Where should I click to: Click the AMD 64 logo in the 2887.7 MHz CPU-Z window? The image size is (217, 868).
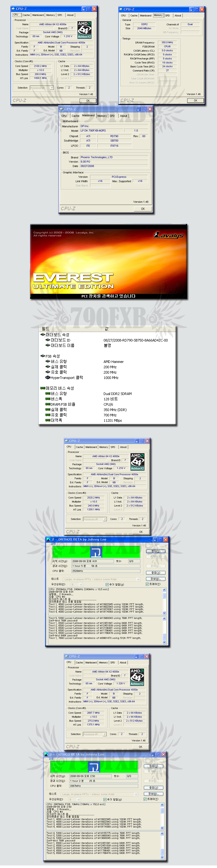pos(137,678)
